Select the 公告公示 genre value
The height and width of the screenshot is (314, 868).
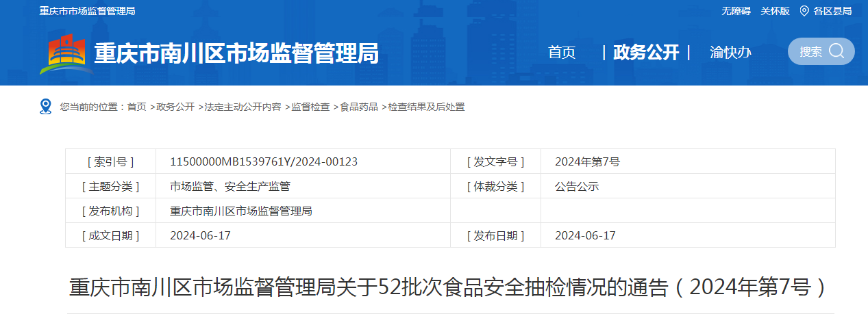[x=577, y=186]
